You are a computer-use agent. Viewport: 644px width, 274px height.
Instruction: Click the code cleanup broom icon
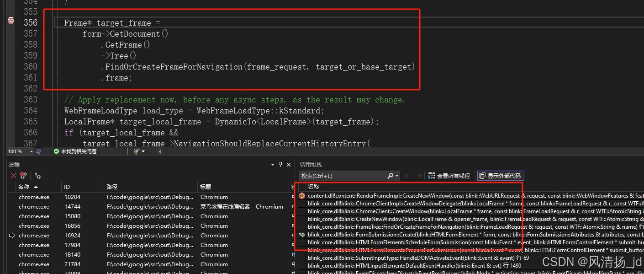click(137, 151)
